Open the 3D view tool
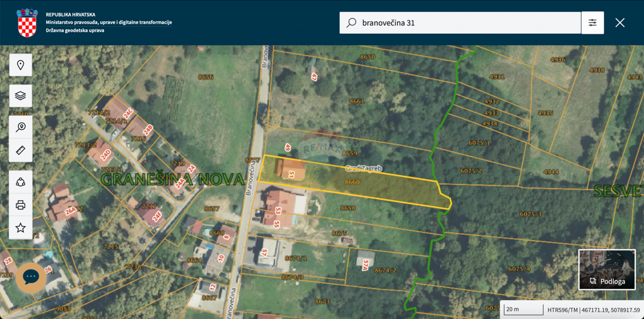 20,182
